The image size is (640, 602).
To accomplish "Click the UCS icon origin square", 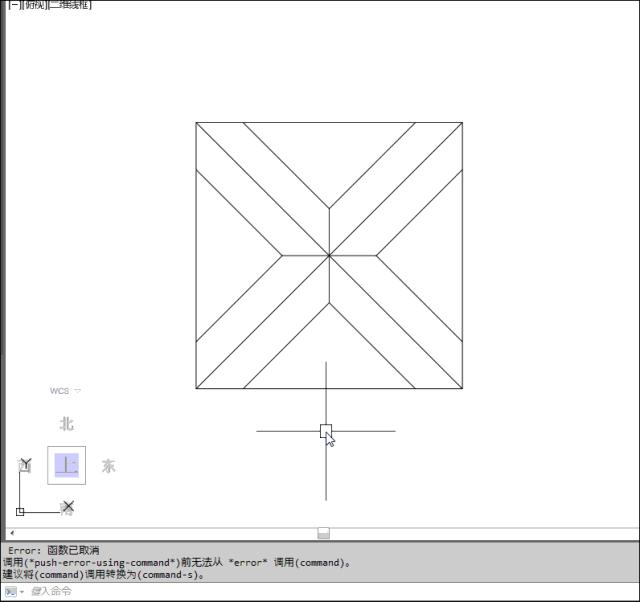I will point(20,511).
